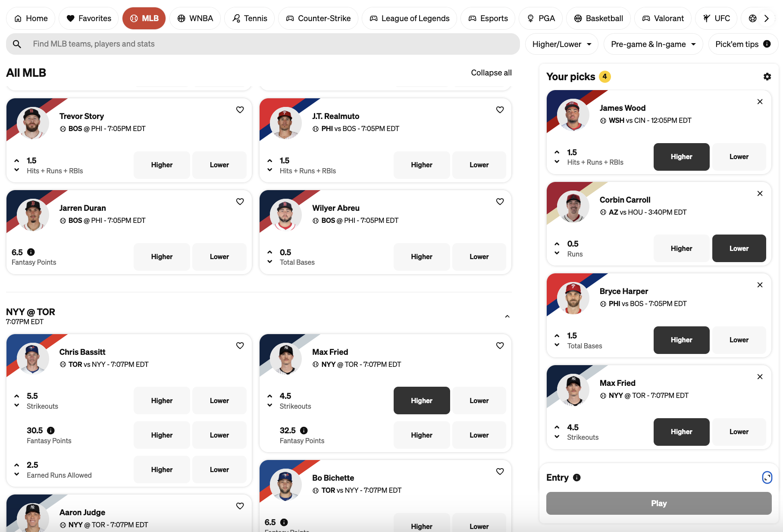Select Lower for J.T. Realmuto
Viewport: 783px width, 532px height.
pos(479,165)
